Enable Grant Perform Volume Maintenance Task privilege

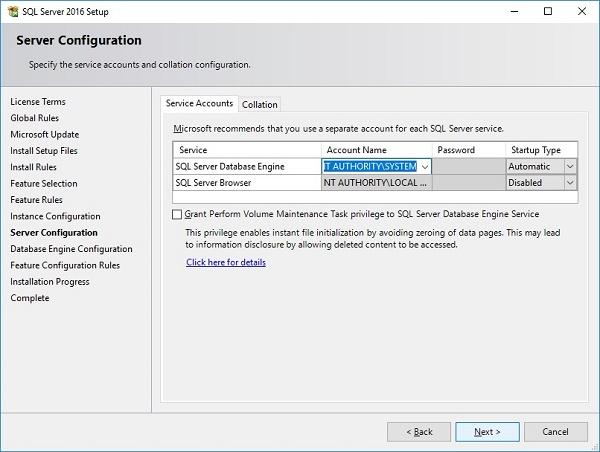(178, 214)
